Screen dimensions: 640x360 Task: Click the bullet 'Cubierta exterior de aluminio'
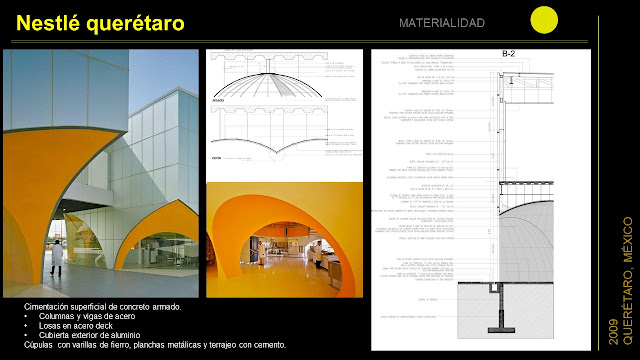click(89, 335)
